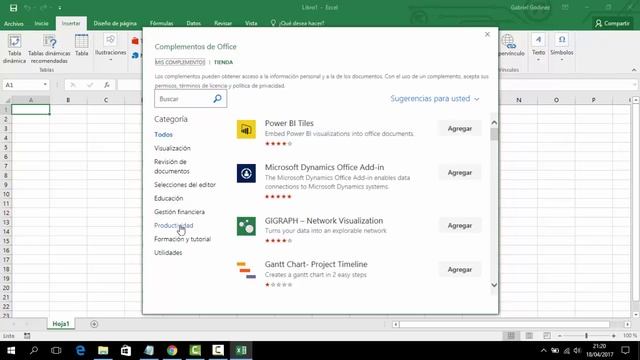Screen dimensions: 640x360
Task: Switch to the Inicio tab
Action: [x=41, y=24]
